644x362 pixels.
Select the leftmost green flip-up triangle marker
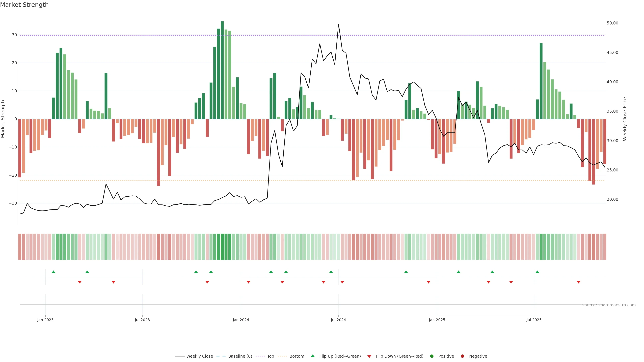pos(53,272)
